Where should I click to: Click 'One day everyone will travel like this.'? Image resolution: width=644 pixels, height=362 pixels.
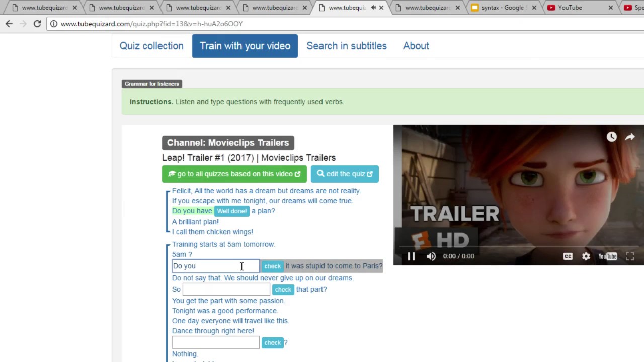tap(230, 321)
